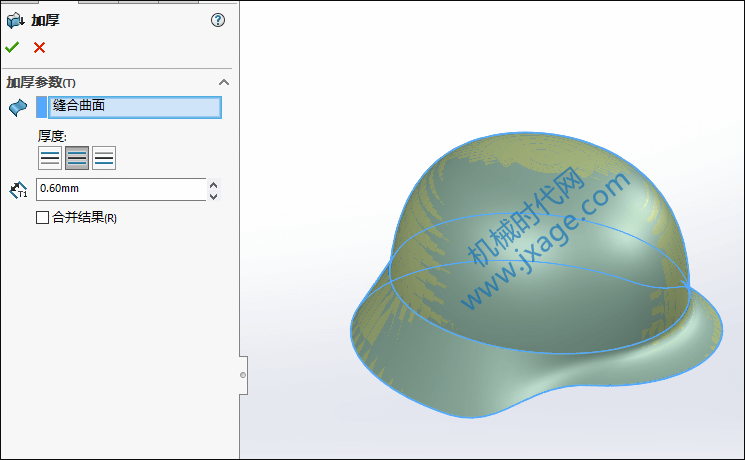Click the 厚度 label
Image resolution: width=745 pixels, height=460 pixels.
click(x=52, y=136)
